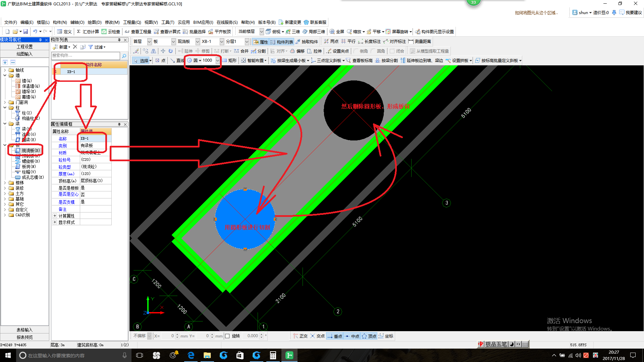Open 构件图元显示设置
The image size is (644, 362).
(434, 32)
